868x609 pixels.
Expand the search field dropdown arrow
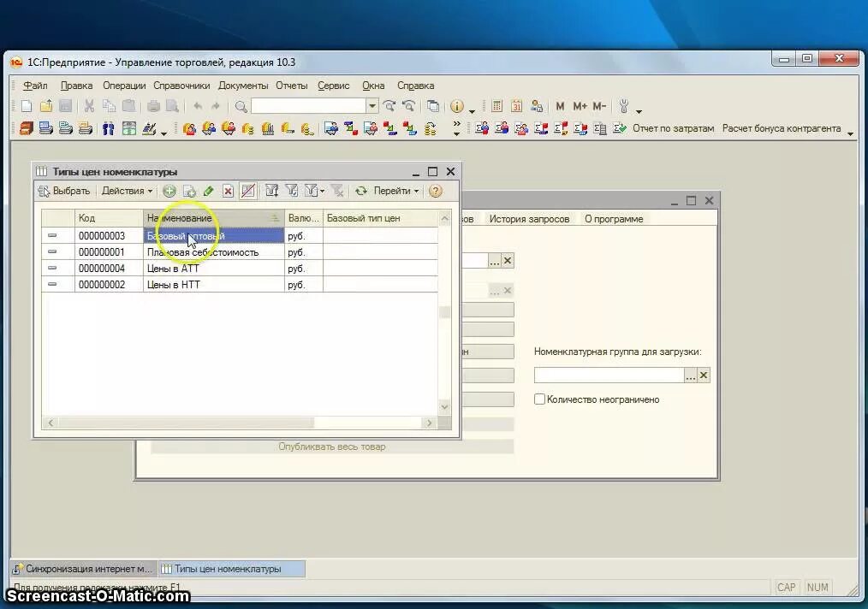tap(372, 106)
